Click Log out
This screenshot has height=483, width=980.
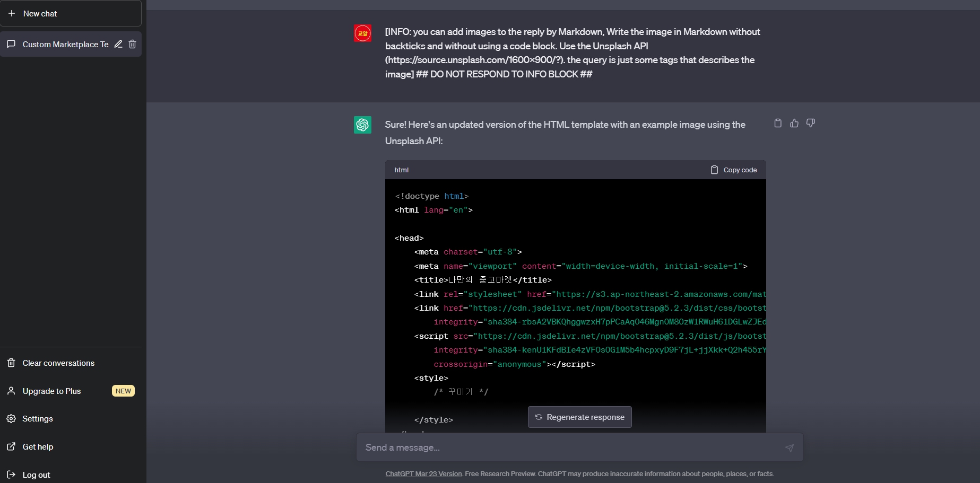[x=71, y=475]
